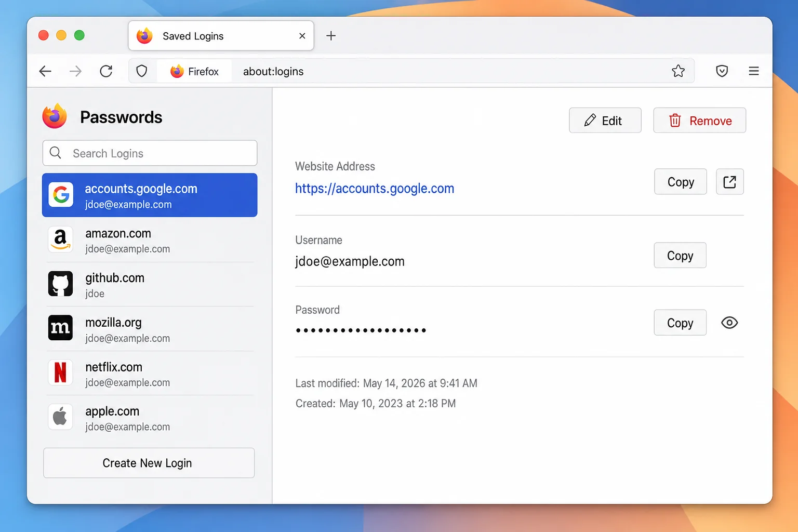798x532 pixels.
Task: Click the Netflix N icon
Action: coord(61,373)
